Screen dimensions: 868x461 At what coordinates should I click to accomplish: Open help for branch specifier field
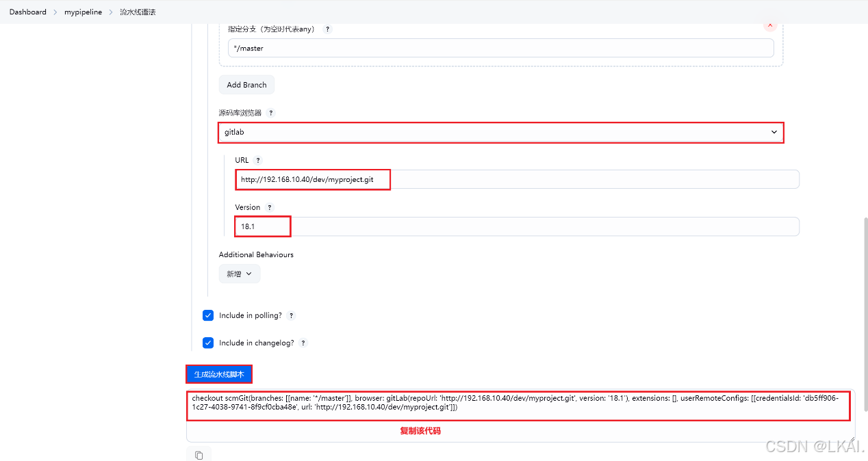327,29
